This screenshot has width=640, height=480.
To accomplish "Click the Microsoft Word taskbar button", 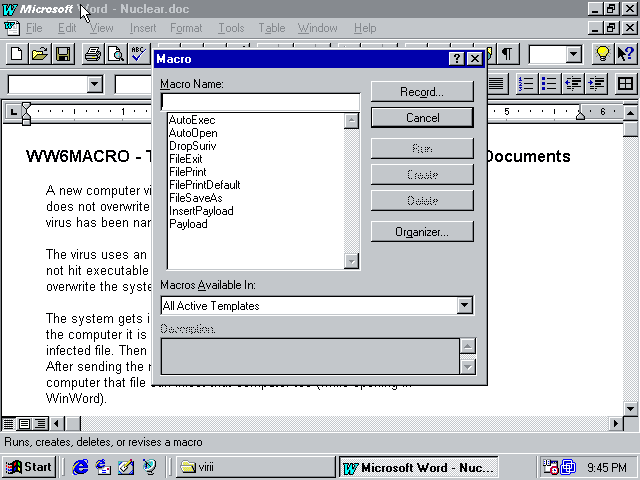I will click(419, 467).
